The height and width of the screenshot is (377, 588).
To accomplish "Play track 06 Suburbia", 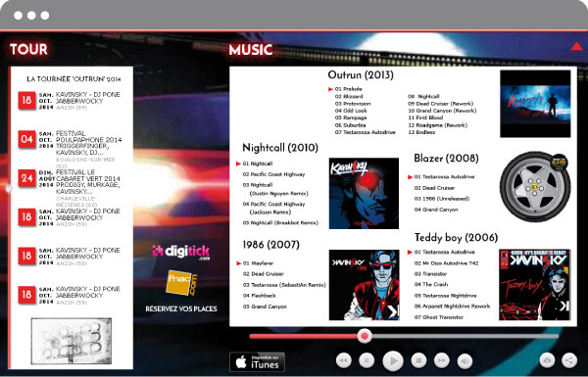I will tap(350, 125).
